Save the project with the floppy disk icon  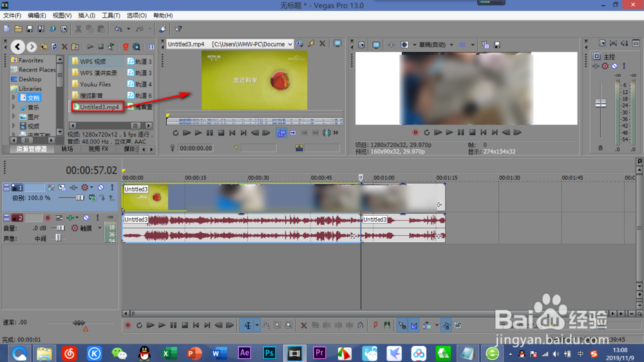pyautogui.click(x=30, y=29)
